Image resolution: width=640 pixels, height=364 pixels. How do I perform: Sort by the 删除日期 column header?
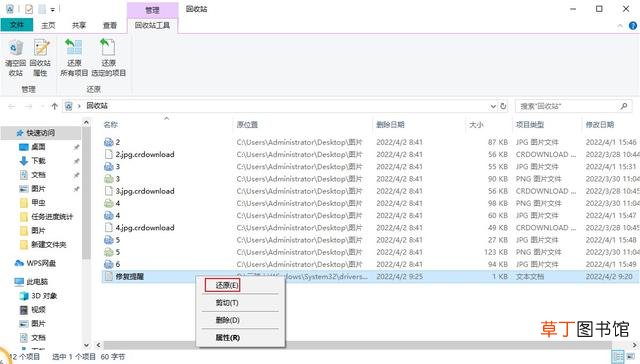point(390,124)
